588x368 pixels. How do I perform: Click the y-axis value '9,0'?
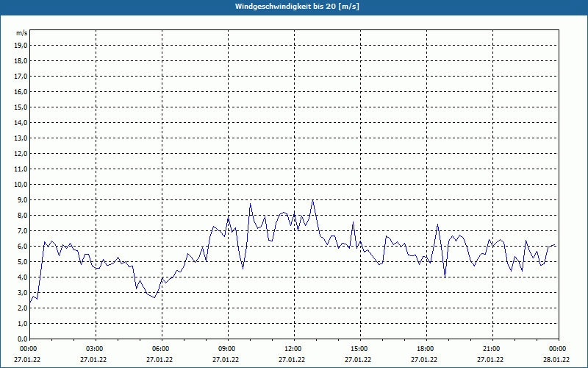point(23,199)
